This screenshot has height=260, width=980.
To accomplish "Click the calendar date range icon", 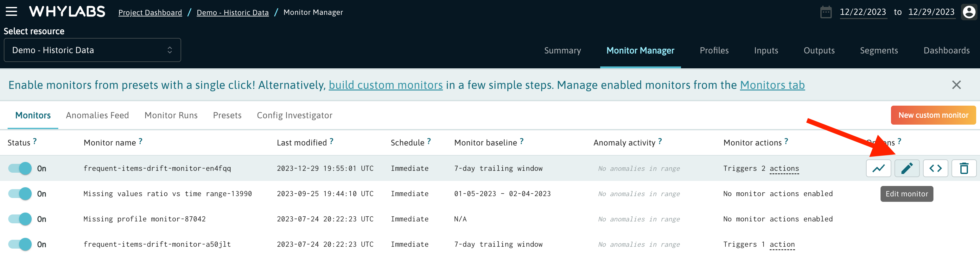I will 825,12.
